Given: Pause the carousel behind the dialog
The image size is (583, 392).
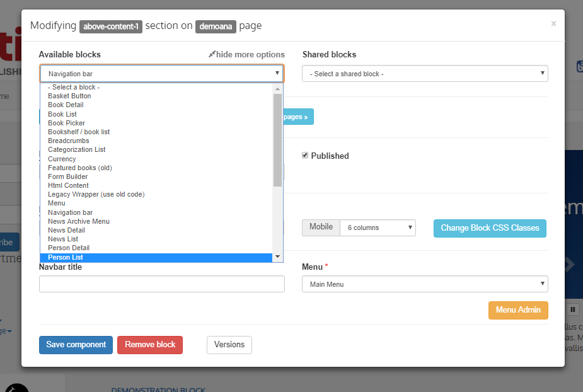Looking at the screenshot, I should click(x=574, y=309).
